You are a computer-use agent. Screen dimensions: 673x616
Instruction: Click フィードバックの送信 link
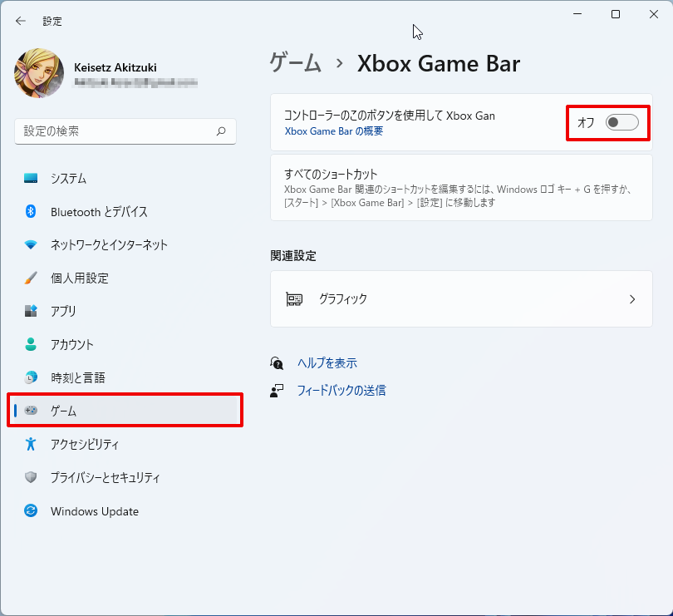coord(341,391)
